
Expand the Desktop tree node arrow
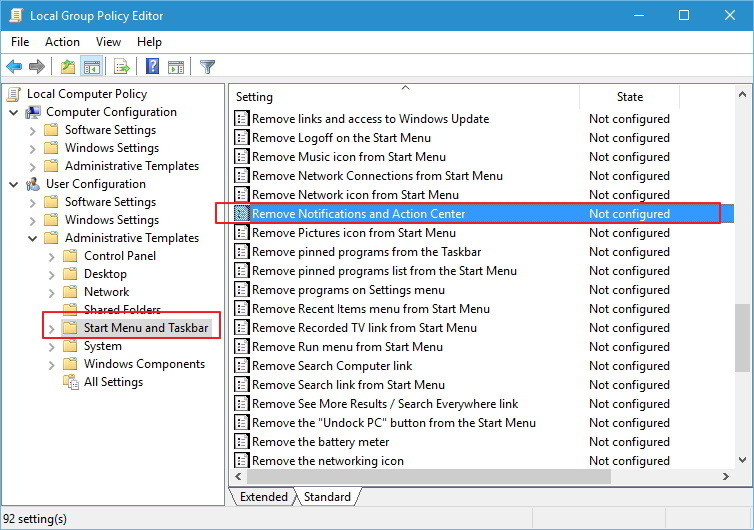pyautogui.click(x=51, y=275)
